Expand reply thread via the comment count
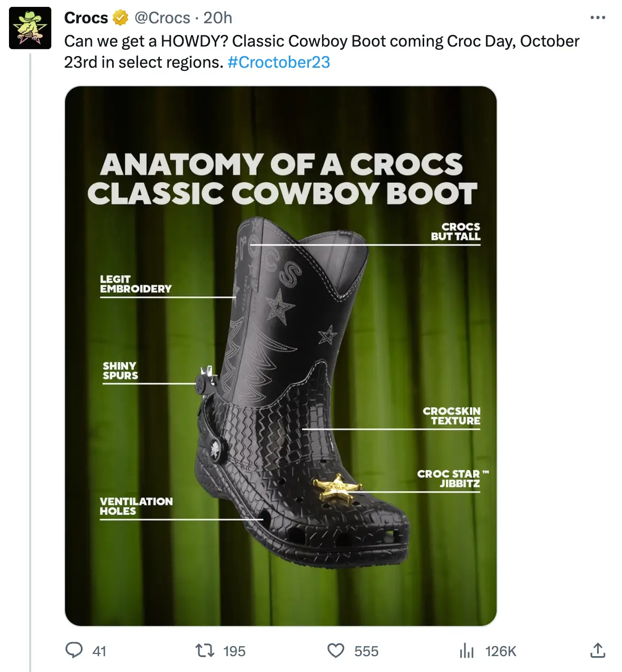The height and width of the screenshot is (672, 622). click(x=98, y=651)
